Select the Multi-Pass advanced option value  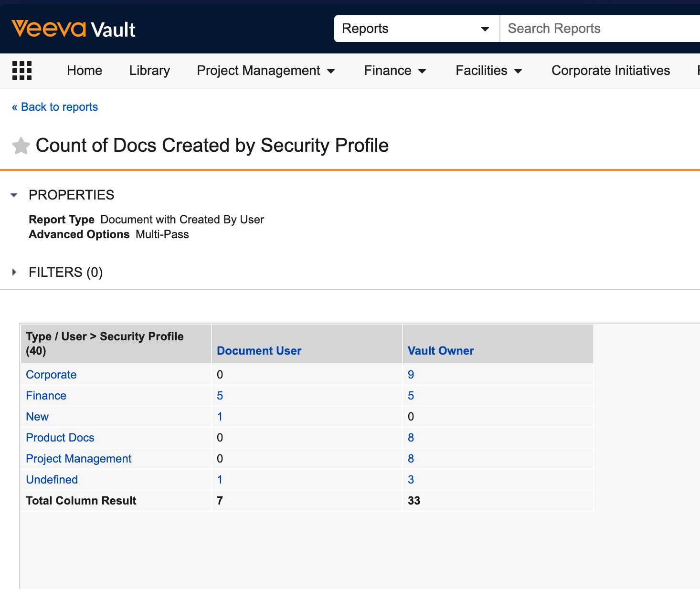click(x=162, y=234)
